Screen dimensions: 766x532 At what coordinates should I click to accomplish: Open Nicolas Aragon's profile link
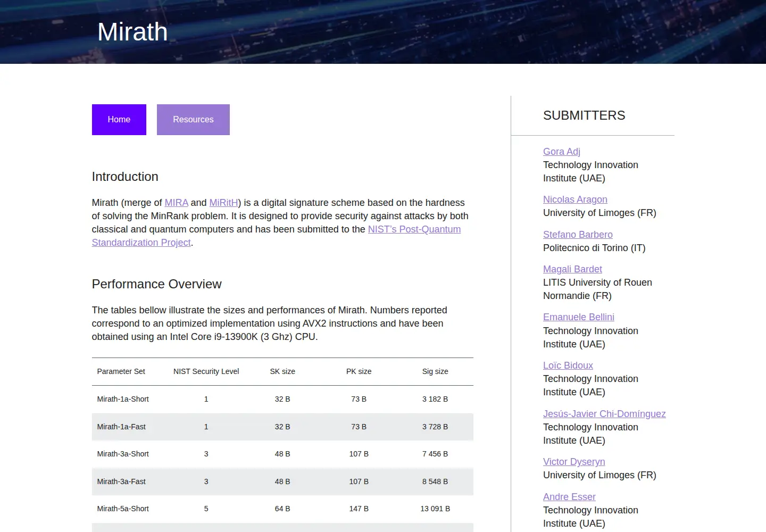pos(575,199)
